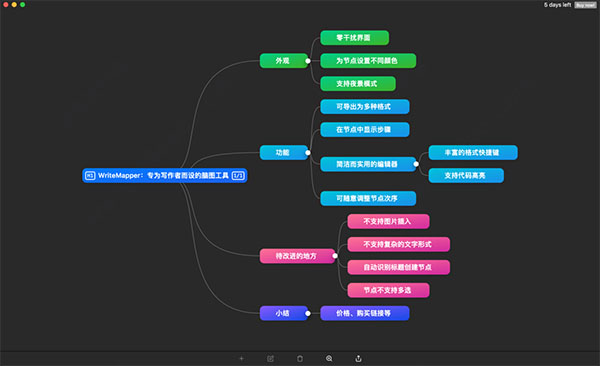Select the WriteMapper root node
This screenshot has height=366, width=600.
tap(165, 176)
